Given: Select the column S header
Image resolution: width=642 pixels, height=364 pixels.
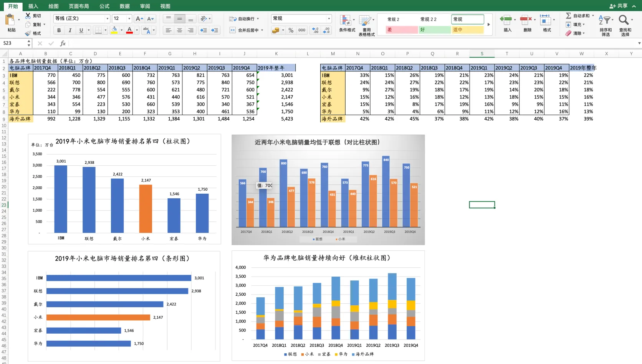Looking at the screenshot, I should [482, 54].
